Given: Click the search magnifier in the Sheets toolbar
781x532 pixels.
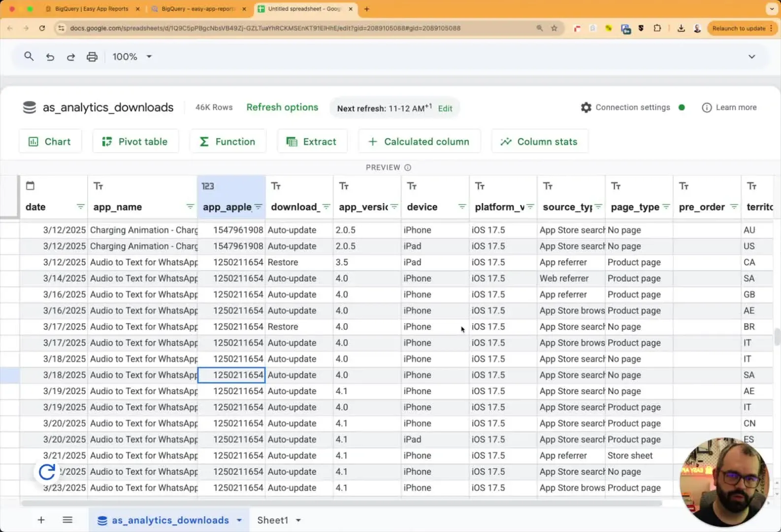Looking at the screenshot, I should 29,57.
